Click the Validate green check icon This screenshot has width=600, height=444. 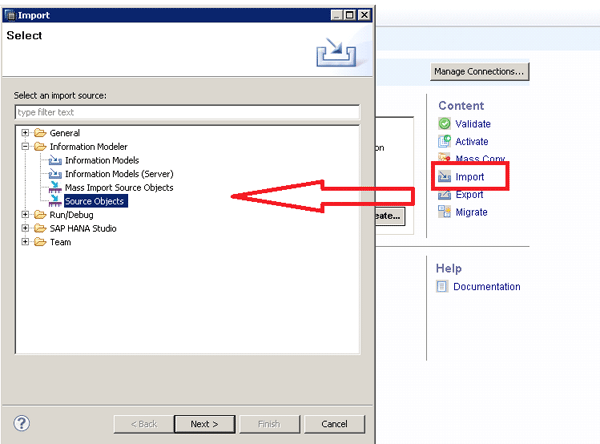[444, 124]
